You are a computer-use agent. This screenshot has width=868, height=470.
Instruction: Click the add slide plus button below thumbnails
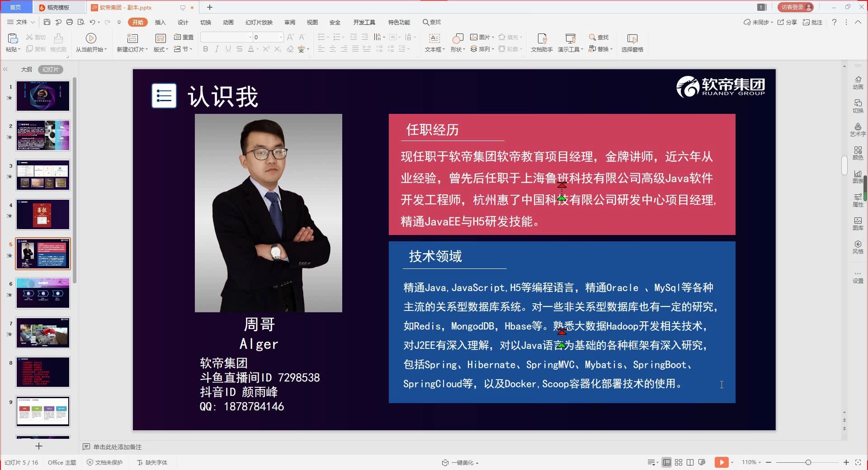click(39, 446)
